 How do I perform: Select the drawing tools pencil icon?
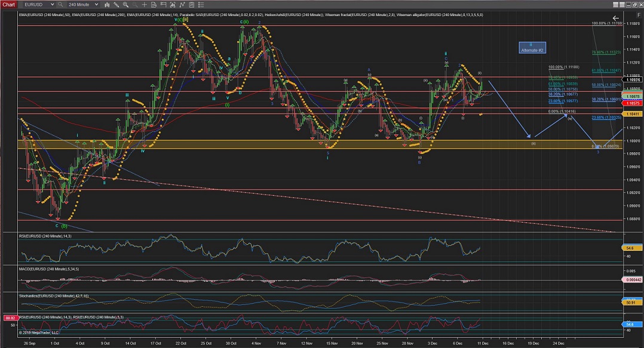coord(116,5)
